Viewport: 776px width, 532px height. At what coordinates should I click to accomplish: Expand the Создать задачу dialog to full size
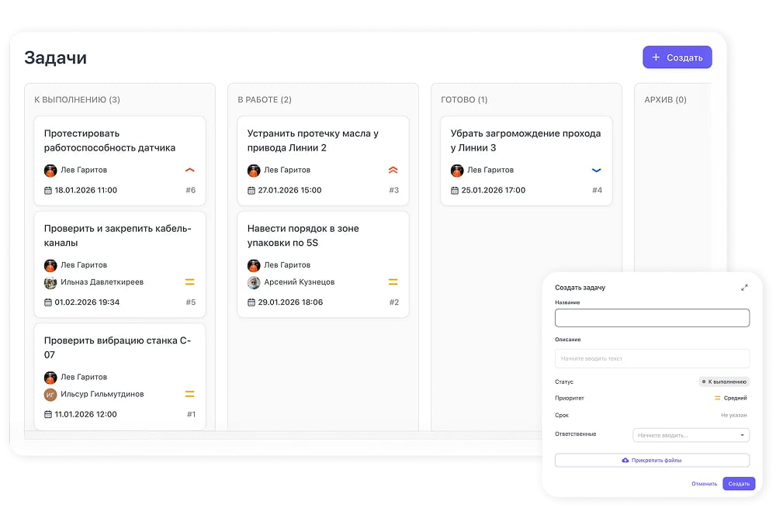744,287
